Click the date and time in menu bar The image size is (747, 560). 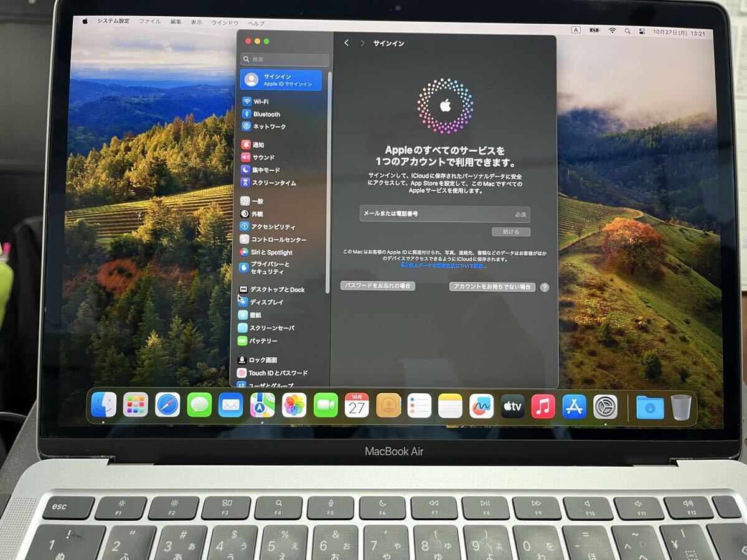[679, 32]
